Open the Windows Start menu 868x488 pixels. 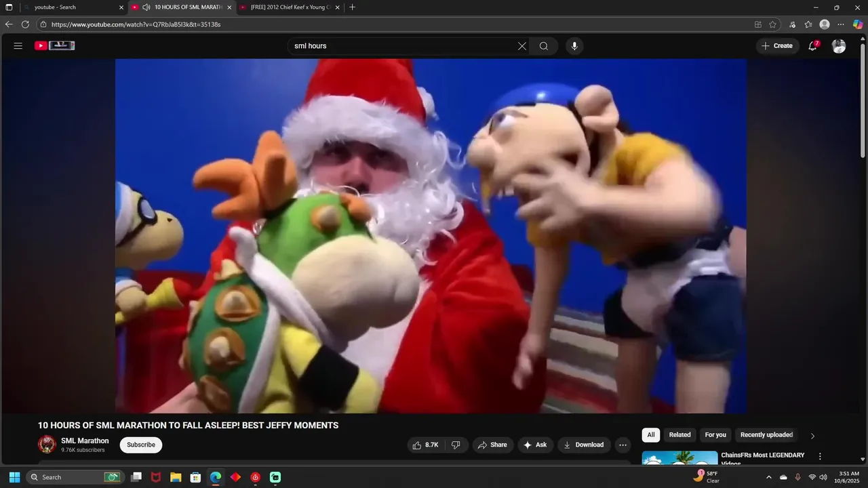click(x=14, y=477)
